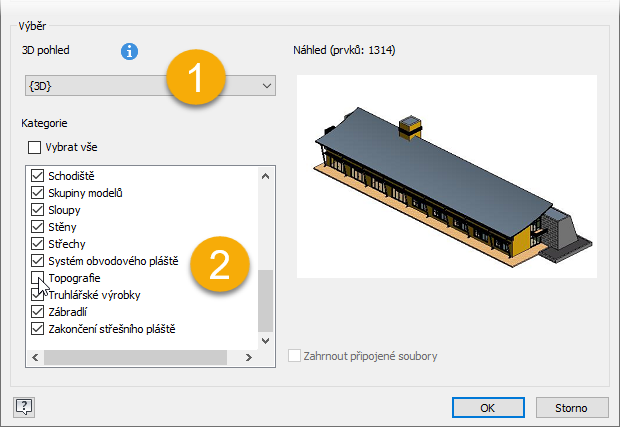Image resolution: width=620 pixels, height=427 pixels.
Task: Click the category list's scroll down arrow
Action: 266,341
